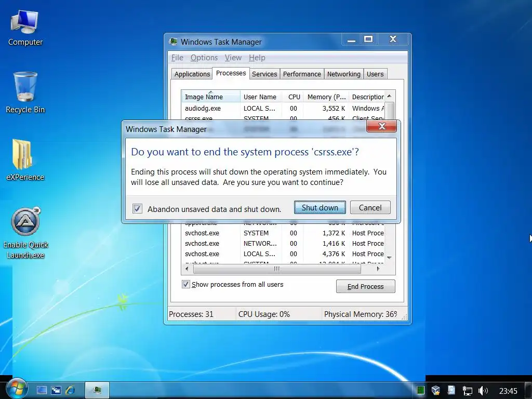
Task: Open the Options menu
Action: click(x=204, y=58)
